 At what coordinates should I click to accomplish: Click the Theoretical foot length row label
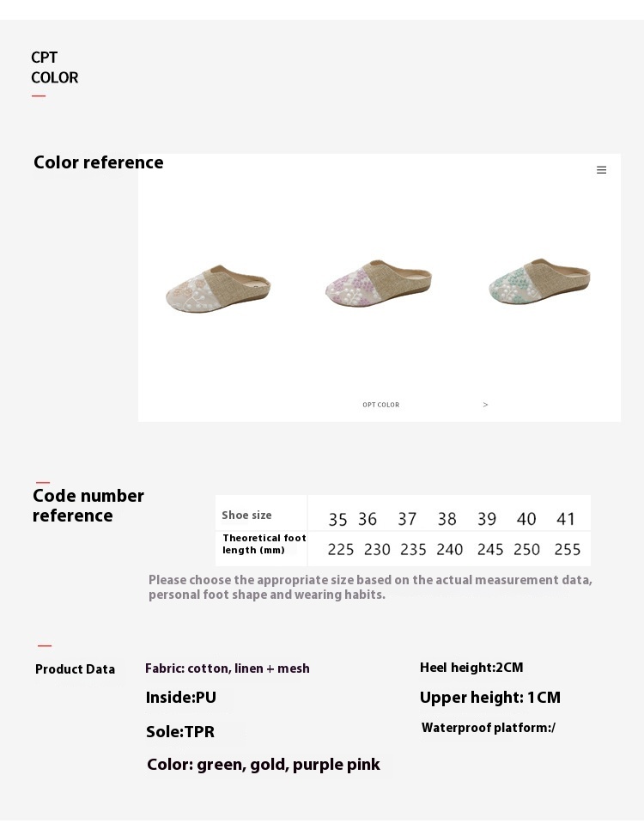pyautogui.click(x=264, y=544)
